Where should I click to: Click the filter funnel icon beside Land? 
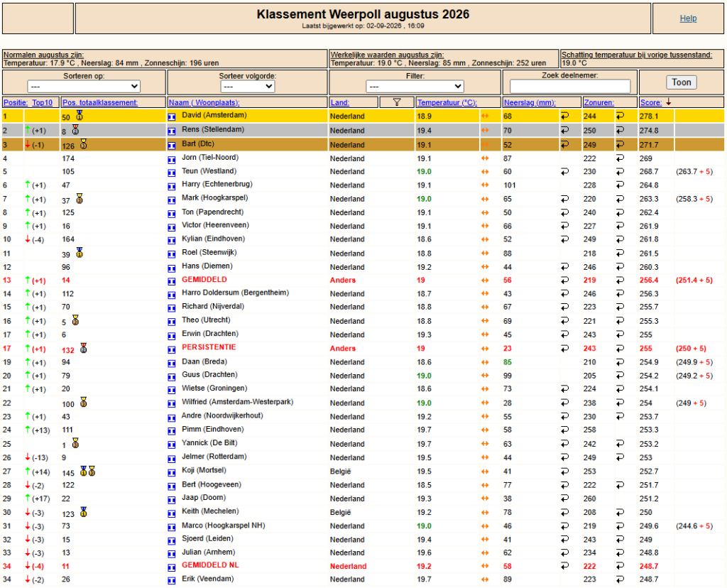point(396,102)
